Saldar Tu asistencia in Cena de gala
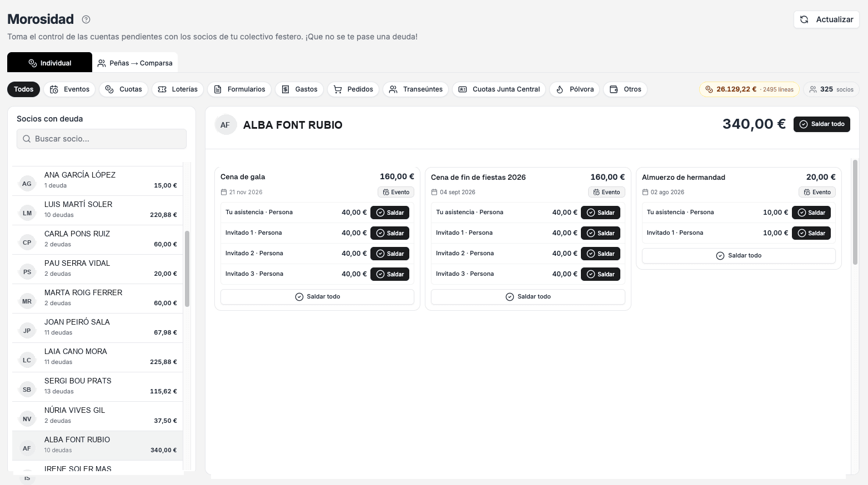The image size is (868, 485). click(x=390, y=213)
